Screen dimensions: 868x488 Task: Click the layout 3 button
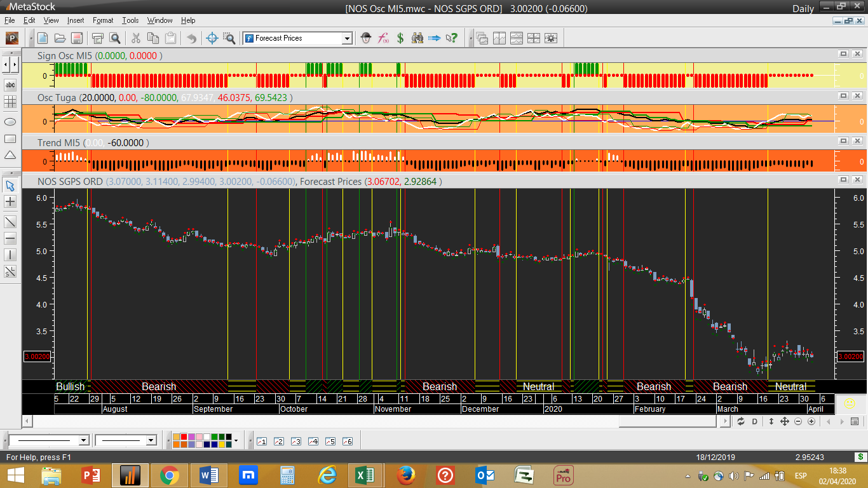pos(295,441)
